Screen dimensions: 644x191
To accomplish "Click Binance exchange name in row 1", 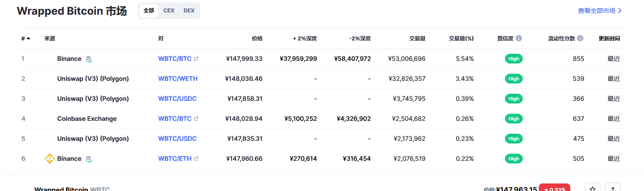I will 69,59.
